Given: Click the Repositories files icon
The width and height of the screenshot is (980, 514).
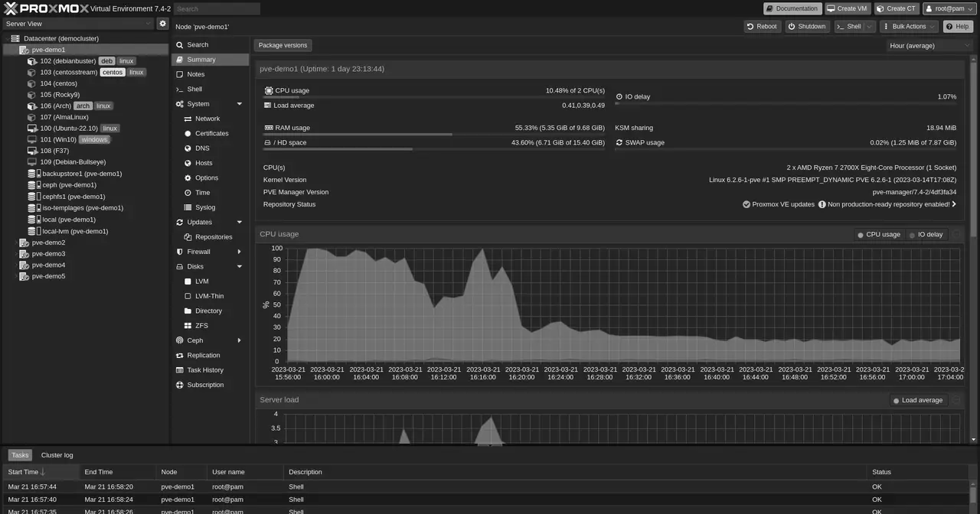Looking at the screenshot, I should 188,237.
